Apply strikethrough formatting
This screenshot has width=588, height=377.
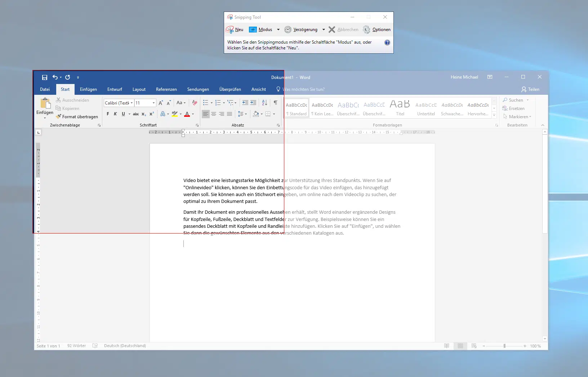tap(136, 114)
